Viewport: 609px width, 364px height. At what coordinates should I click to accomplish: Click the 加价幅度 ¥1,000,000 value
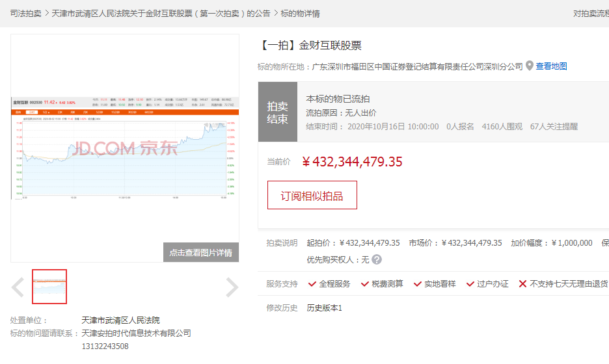pyautogui.click(x=571, y=243)
